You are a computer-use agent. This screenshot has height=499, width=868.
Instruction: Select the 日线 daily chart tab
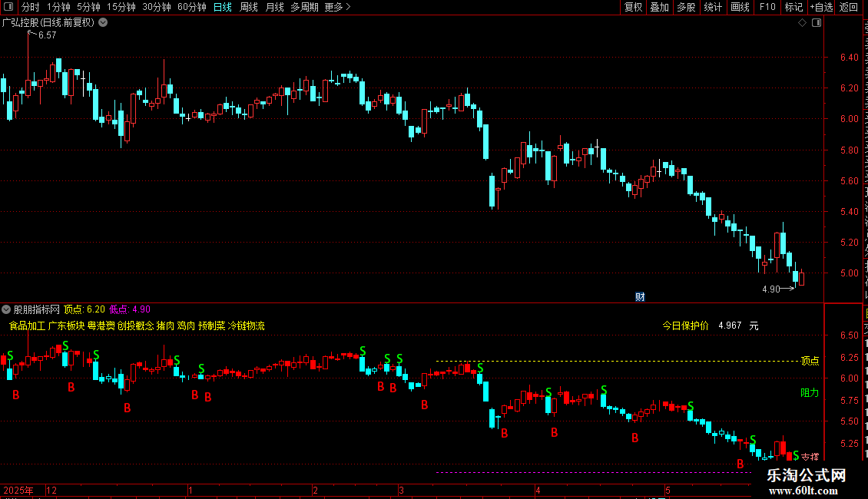223,7
